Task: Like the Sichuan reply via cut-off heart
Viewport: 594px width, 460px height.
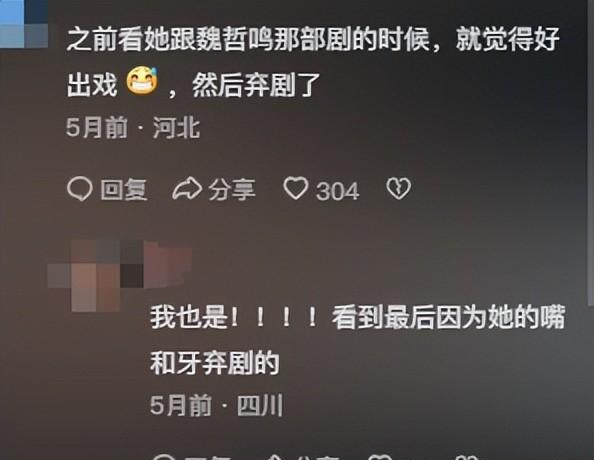Action: [x=380, y=456]
